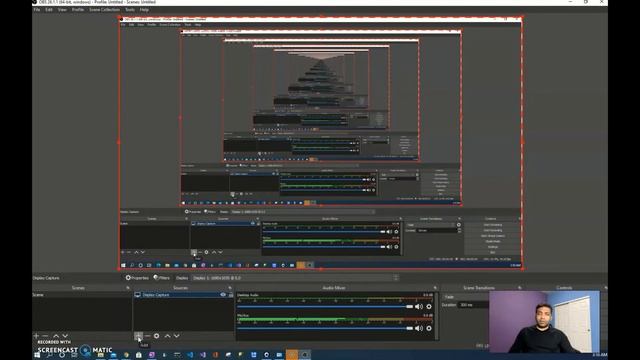
Task: Click the Mic/Aux channel label
Action: (242, 316)
